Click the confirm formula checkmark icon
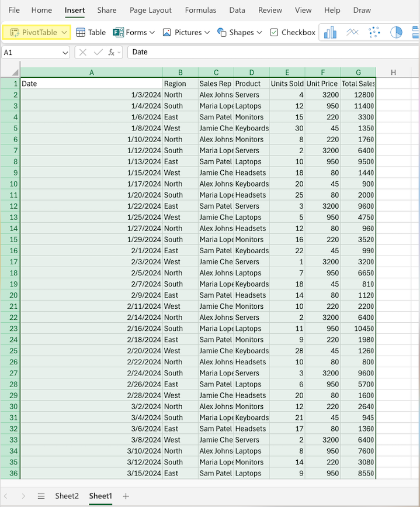 (x=98, y=52)
